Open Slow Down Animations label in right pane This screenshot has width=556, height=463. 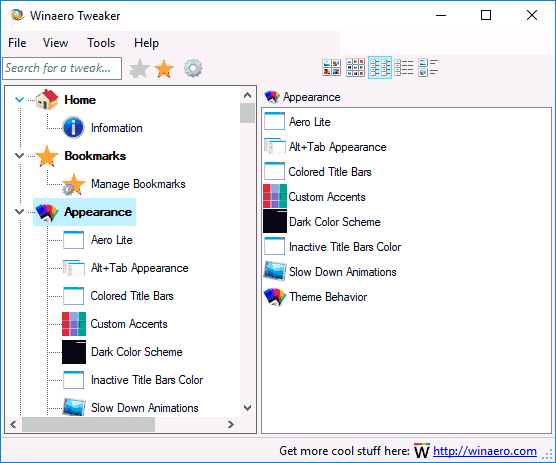click(x=343, y=272)
